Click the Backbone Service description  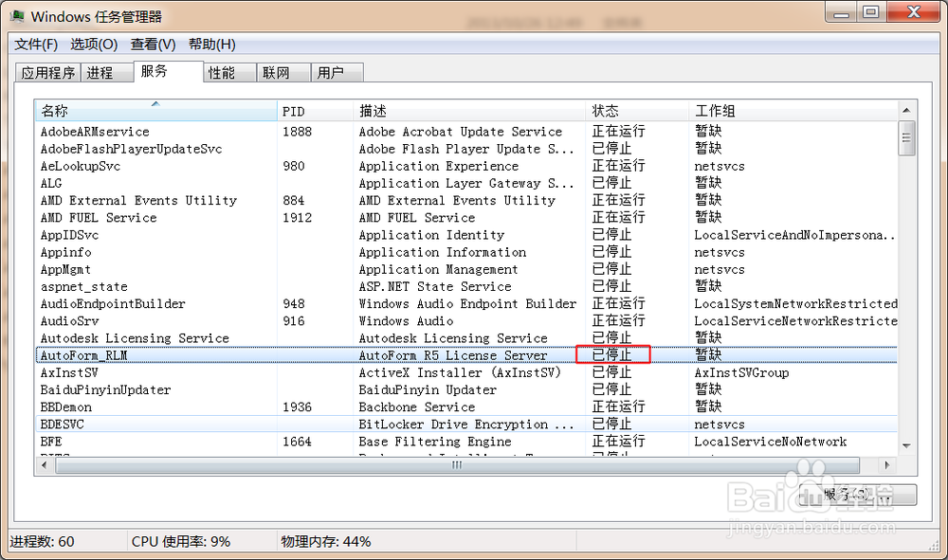[x=416, y=407]
